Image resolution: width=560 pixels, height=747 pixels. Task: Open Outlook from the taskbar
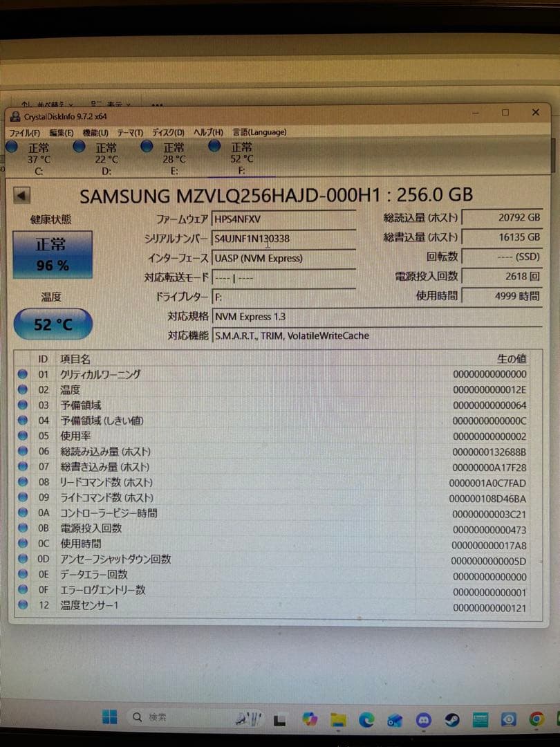coord(394,721)
